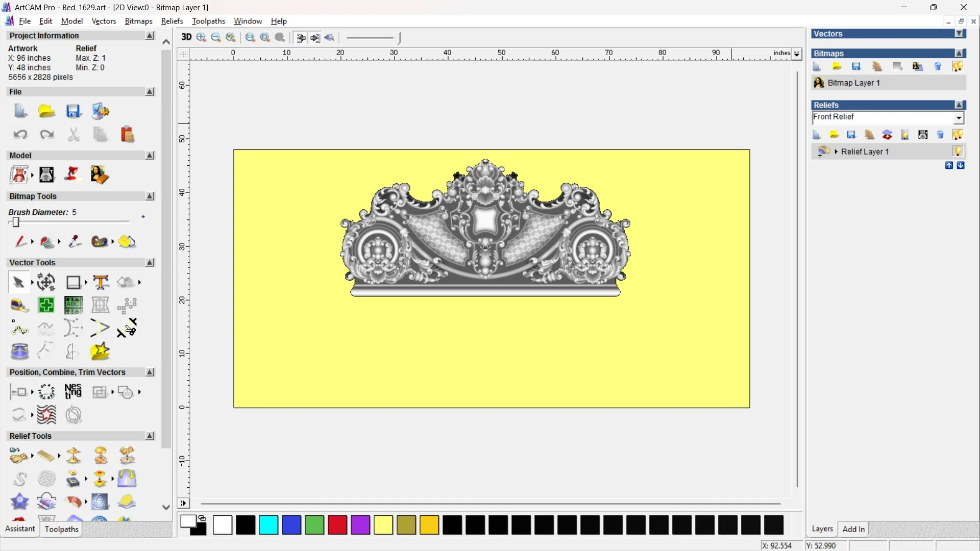
Task: Click the Undo arrow icon
Action: pos(20,134)
